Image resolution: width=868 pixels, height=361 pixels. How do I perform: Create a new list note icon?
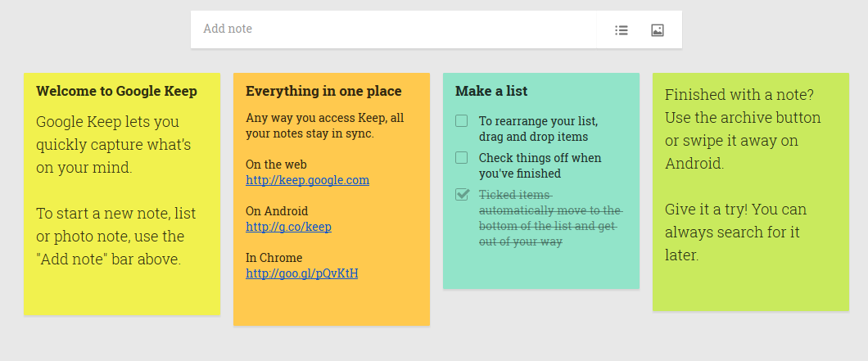point(621,30)
